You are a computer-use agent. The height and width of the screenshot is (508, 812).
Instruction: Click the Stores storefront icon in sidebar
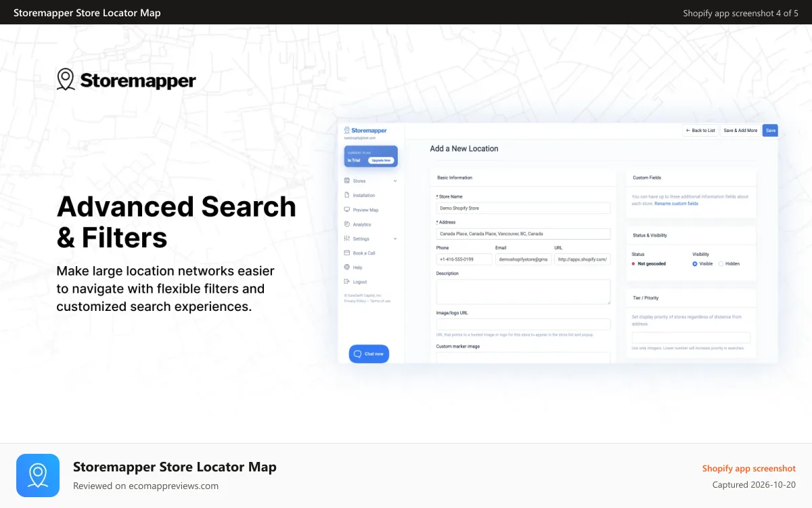pyautogui.click(x=346, y=181)
